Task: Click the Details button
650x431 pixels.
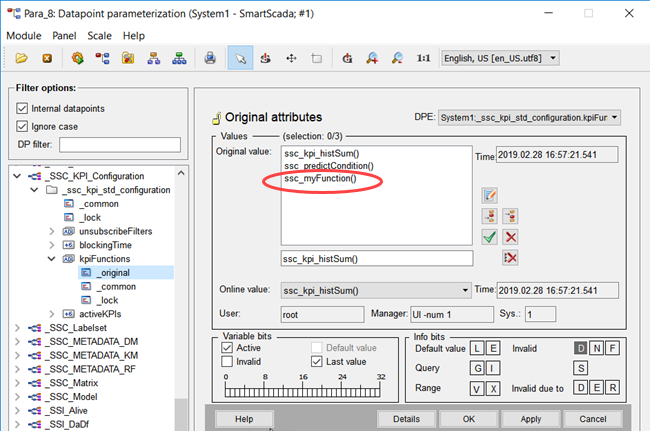Action: (x=406, y=418)
